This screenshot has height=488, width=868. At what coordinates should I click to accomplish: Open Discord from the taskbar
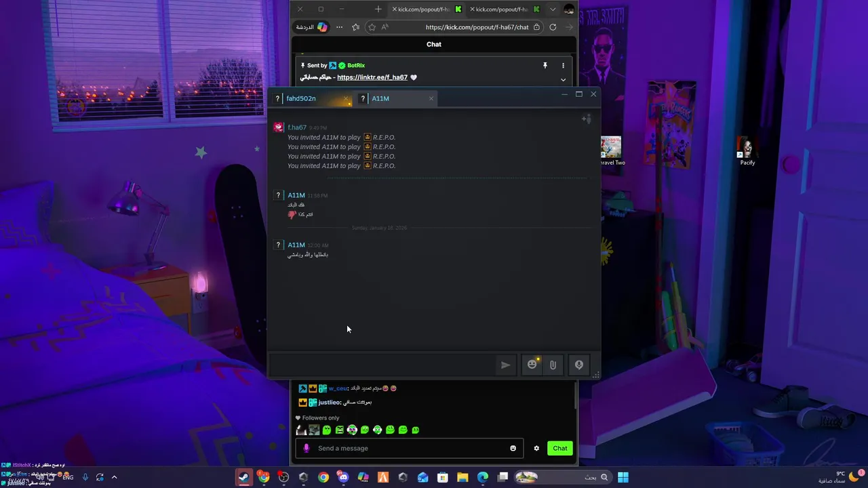tap(343, 477)
